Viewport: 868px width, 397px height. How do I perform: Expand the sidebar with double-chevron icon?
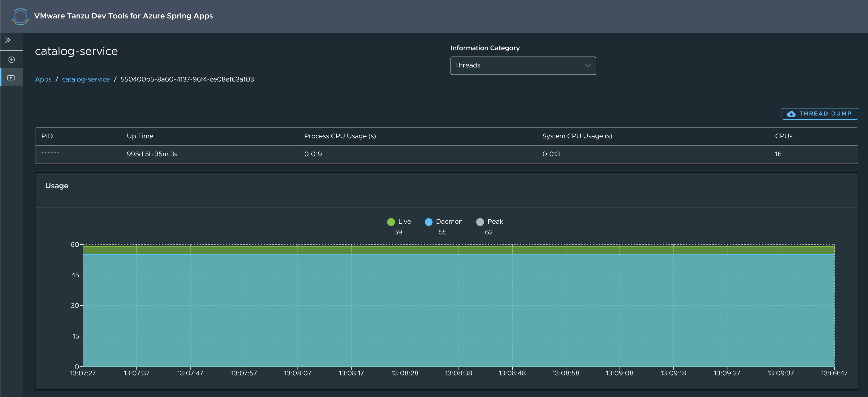(8, 40)
